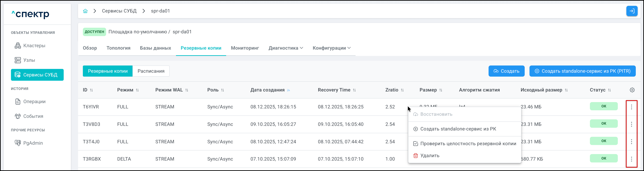Expand the Диагностика dropdown tab
The image size is (644, 171).
point(286,48)
